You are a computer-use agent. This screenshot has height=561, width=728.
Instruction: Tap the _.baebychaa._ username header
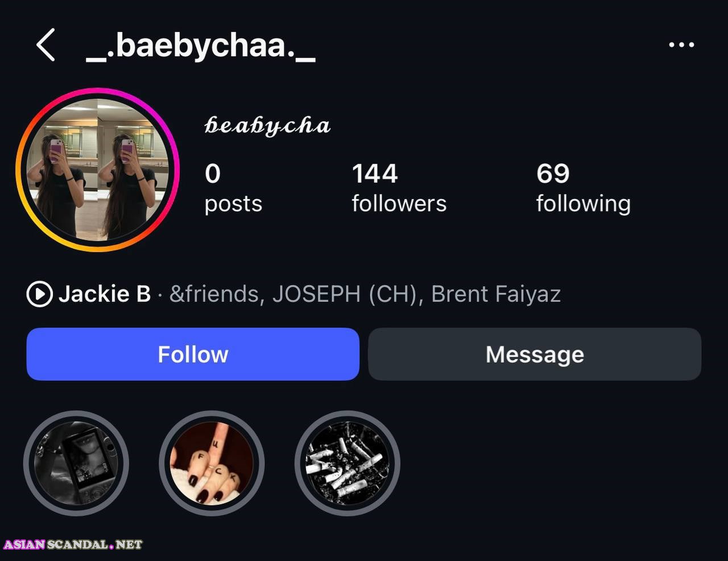pyautogui.click(x=200, y=45)
